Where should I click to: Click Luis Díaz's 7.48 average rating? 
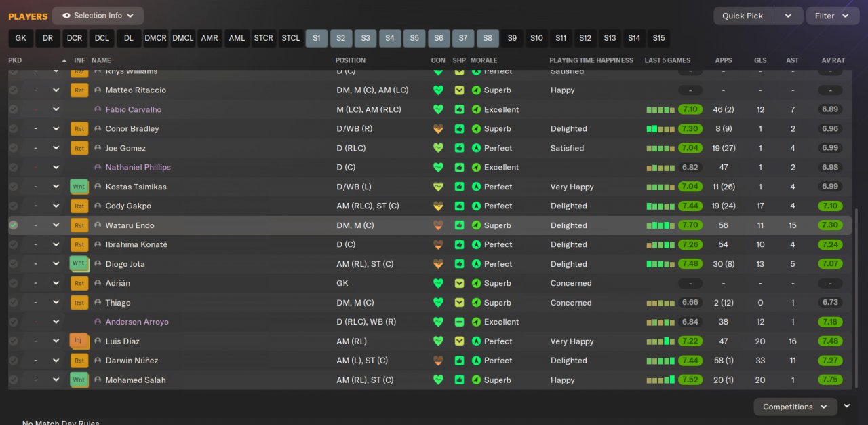tap(830, 341)
